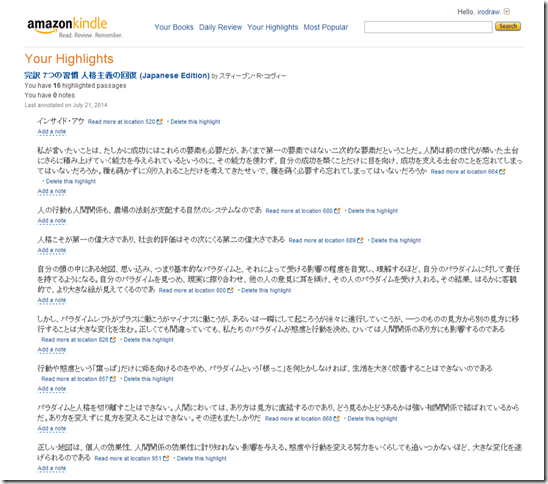548x484 pixels.
Task: Open the Your Books menu item
Action: coord(174,27)
